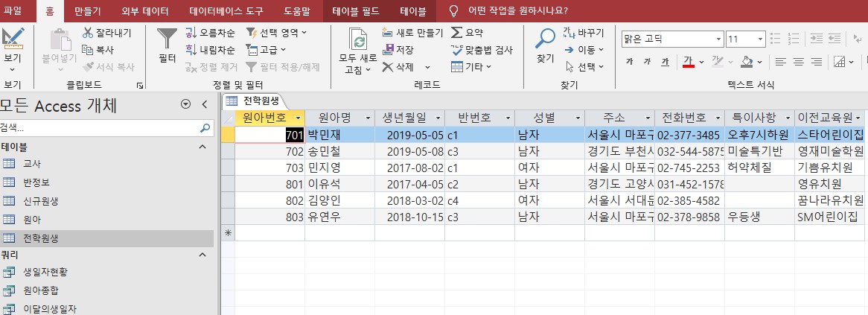Click the 바꾸기 replace button
Image resolution: width=868 pixels, height=315 pixels.
pos(584,32)
